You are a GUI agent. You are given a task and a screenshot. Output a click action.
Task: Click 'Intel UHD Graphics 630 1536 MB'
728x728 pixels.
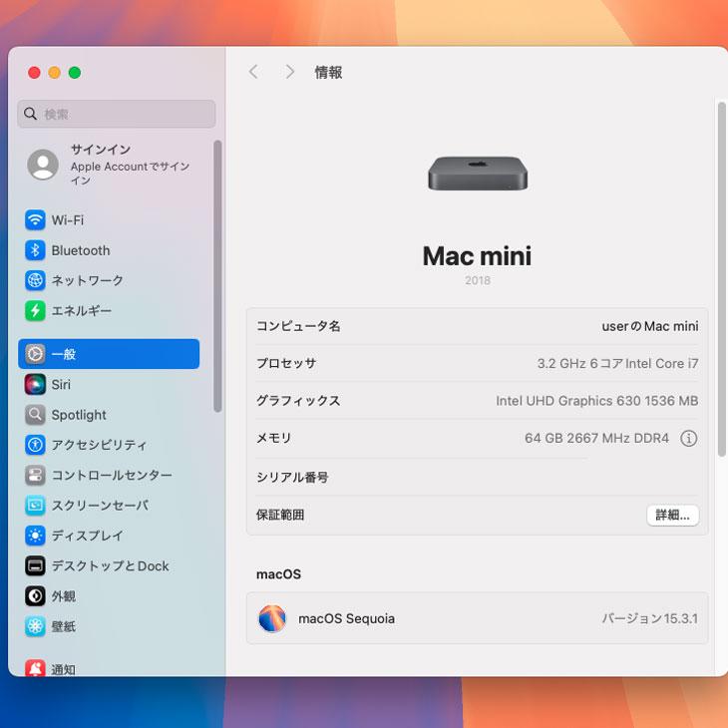[x=597, y=401]
